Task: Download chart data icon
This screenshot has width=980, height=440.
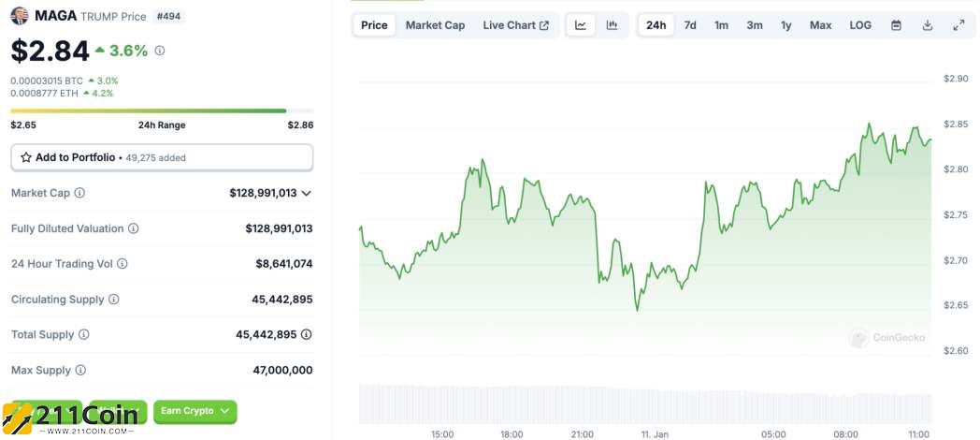Action: [928, 25]
